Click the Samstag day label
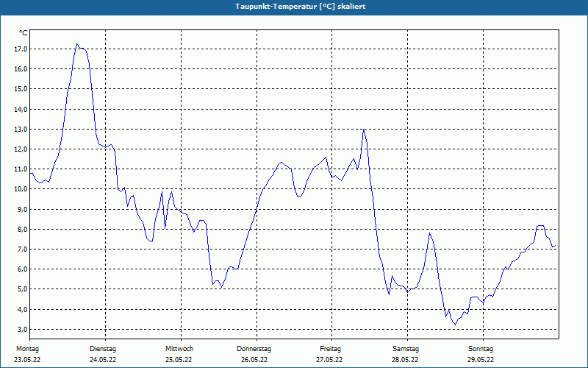Image resolution: width=588 pixels, height=368 pixels. point(406,349)
